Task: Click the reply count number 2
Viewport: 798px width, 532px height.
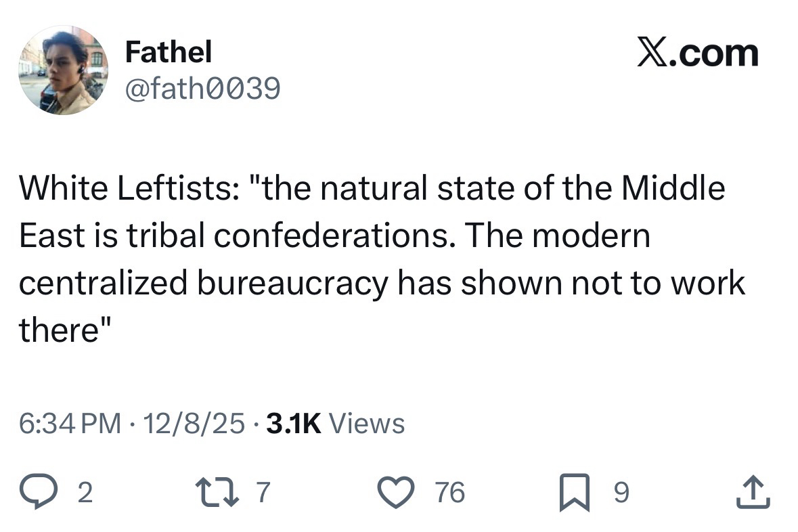Action: (83, 493)
